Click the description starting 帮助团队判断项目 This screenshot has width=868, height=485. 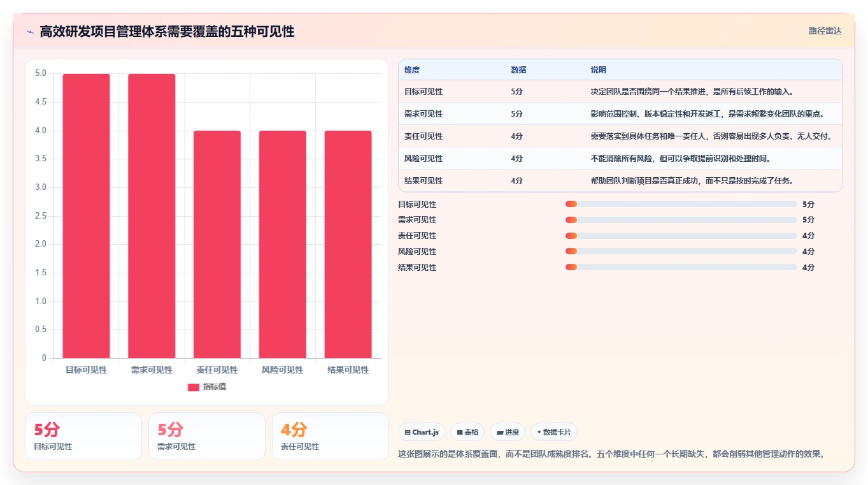tap(692, 181)
